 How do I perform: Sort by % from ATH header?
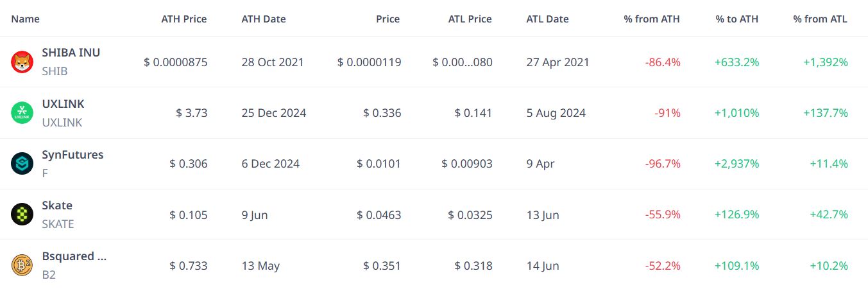[652, 19]
